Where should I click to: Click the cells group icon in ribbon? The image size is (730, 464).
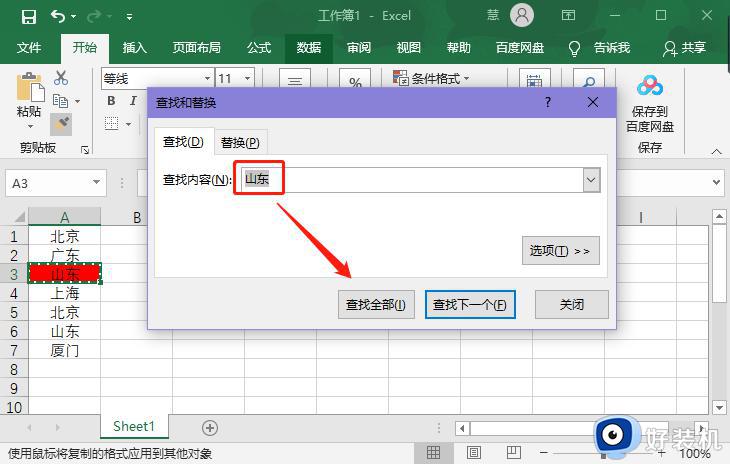534,79
